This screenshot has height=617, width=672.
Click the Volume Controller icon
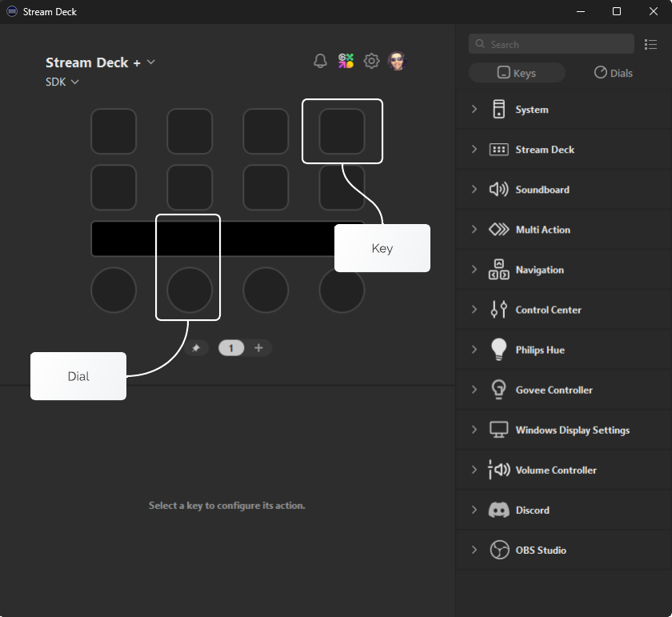tap(499, 470)
